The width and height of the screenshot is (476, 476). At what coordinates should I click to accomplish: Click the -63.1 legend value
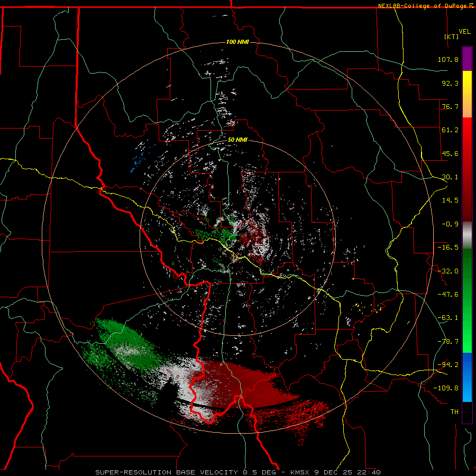(x=448, y=318)
